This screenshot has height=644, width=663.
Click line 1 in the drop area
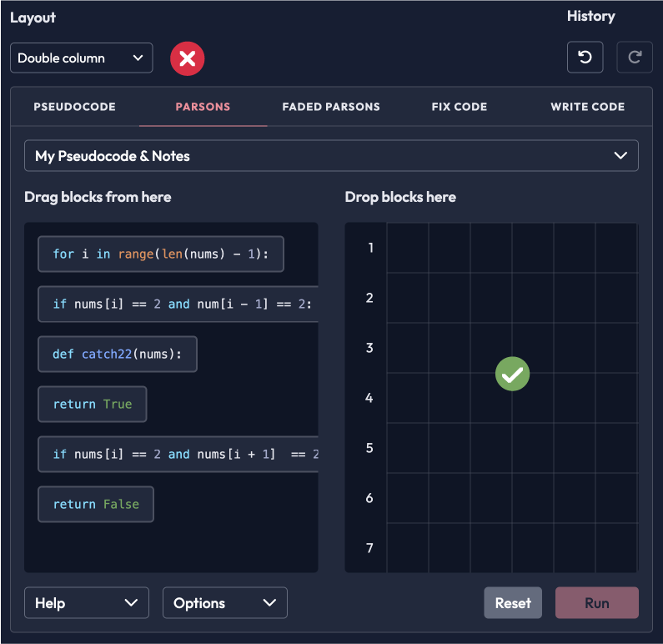511,248
